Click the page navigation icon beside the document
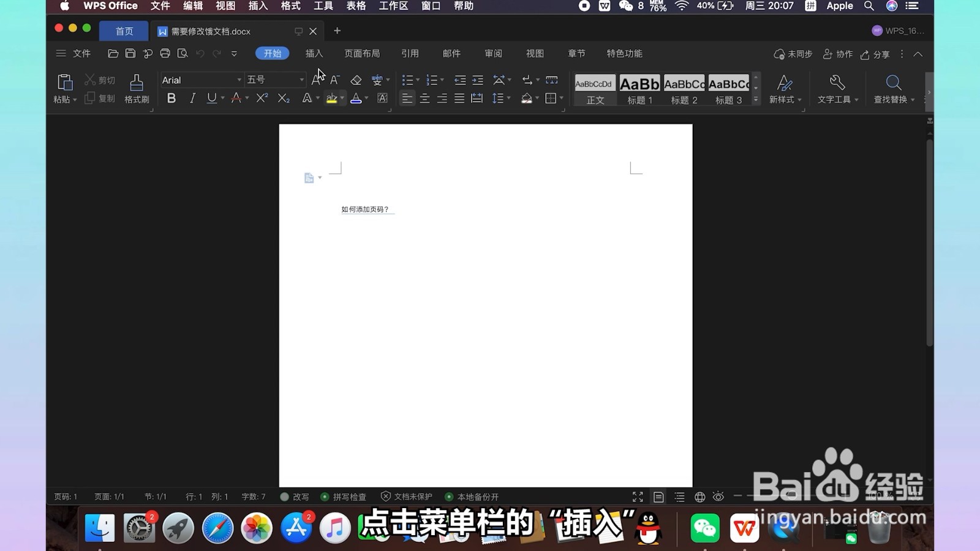This screenshot has height=551, width=980. (x=309, y=178)
